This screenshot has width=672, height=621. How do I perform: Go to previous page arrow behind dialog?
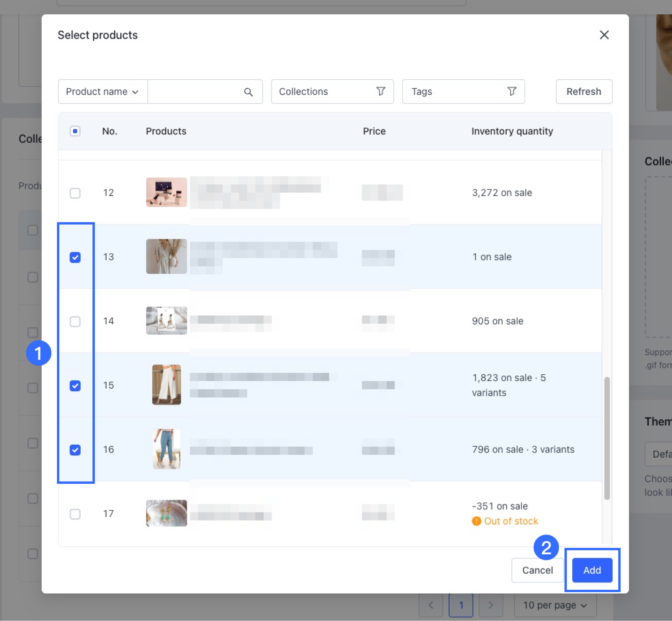point(431,605)
